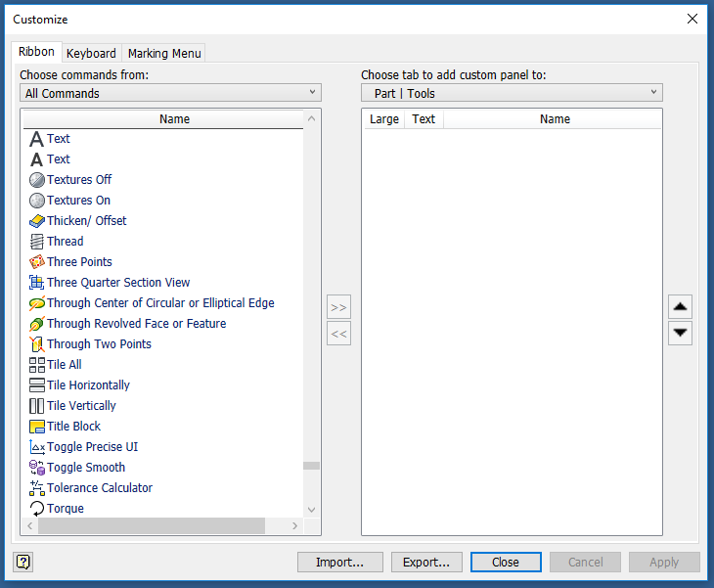Select 'Three Quarter Section View' label

(118, 283)
